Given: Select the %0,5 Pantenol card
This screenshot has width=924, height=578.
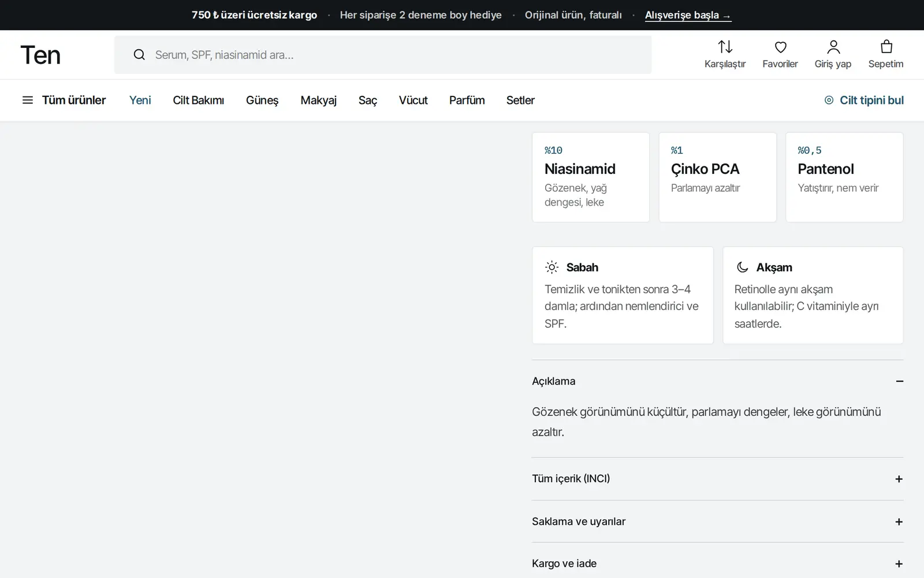Looking at the screenshot, I should point(844,177).
